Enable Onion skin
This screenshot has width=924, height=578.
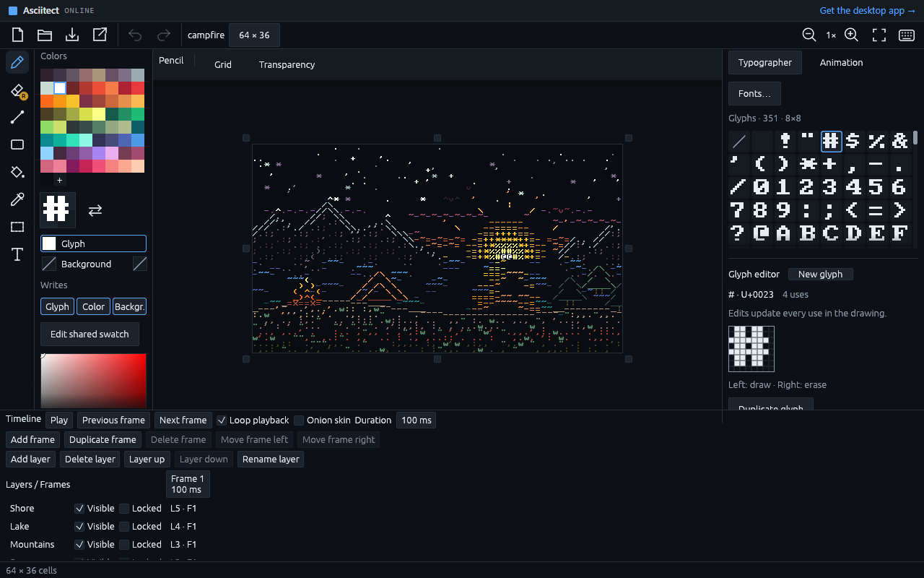pos(299,420)
